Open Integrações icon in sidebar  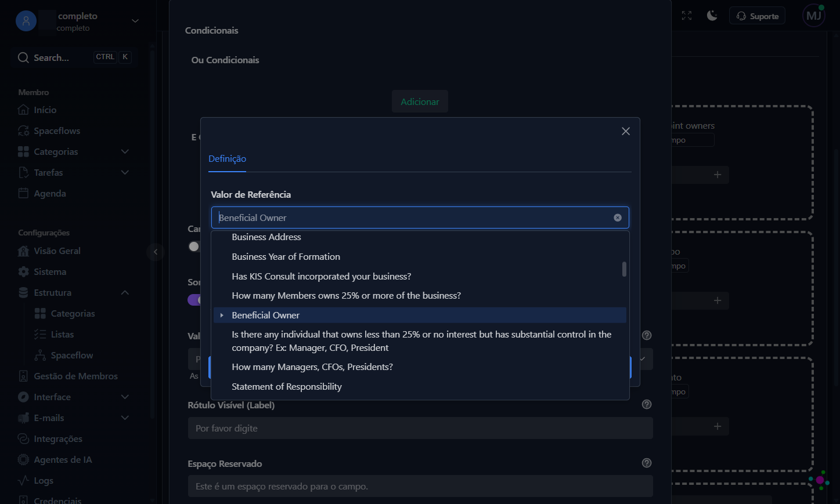tap(23, 438)
